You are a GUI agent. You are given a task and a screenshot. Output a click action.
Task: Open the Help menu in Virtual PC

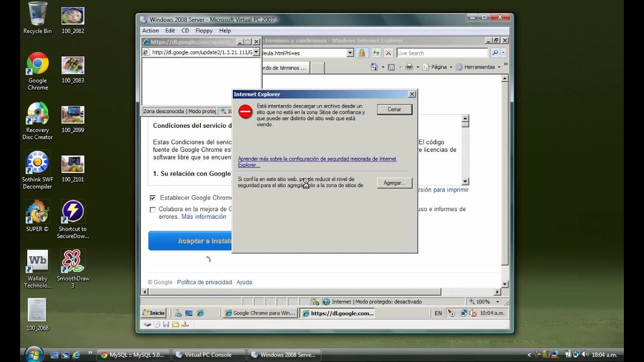(225, 31)
